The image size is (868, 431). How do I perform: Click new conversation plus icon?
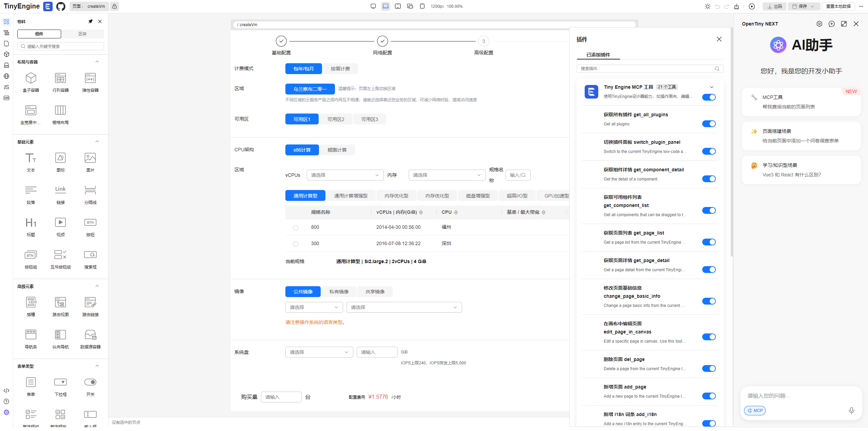click(x=831, y=24)
